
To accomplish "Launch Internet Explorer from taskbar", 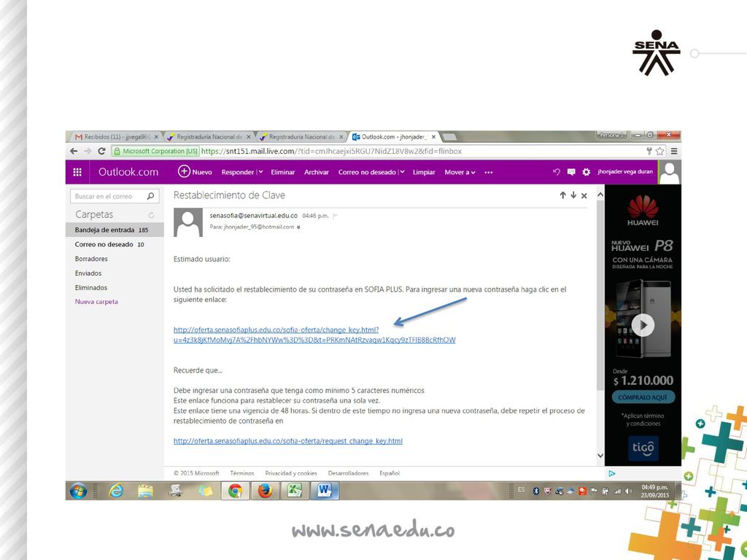I will (116, 491).
